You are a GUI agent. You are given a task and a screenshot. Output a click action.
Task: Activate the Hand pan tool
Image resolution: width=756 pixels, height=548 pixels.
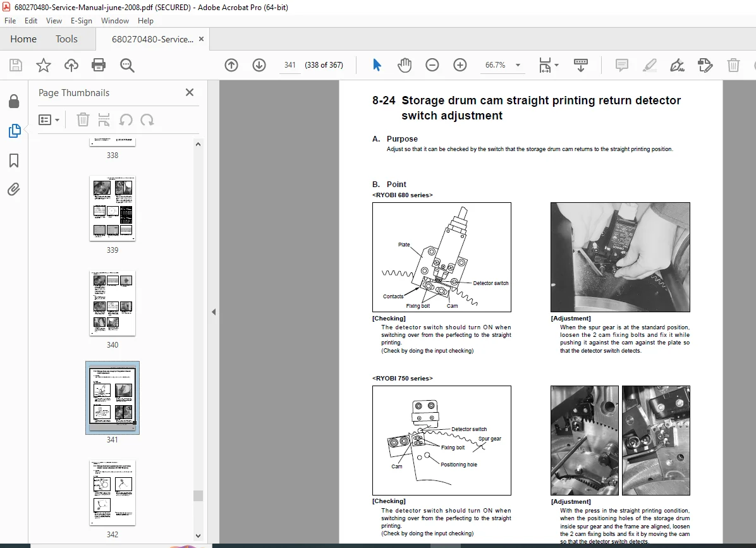click(405, 65)
